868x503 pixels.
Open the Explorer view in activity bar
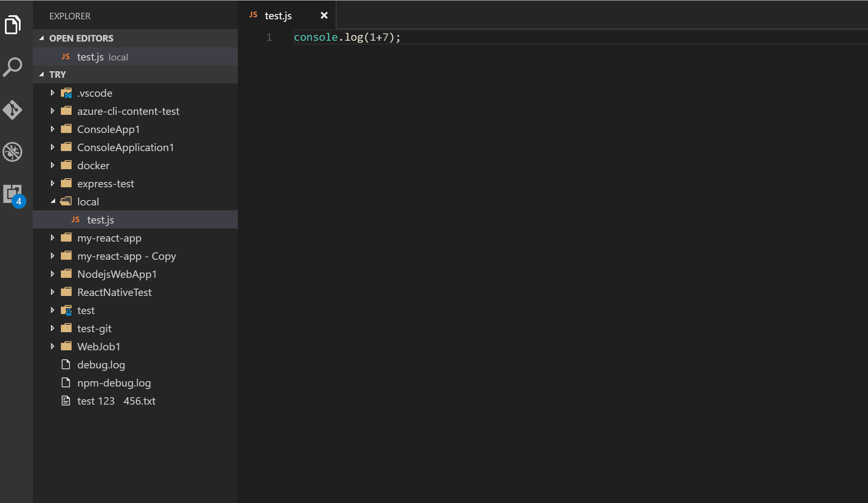[13, 25]
